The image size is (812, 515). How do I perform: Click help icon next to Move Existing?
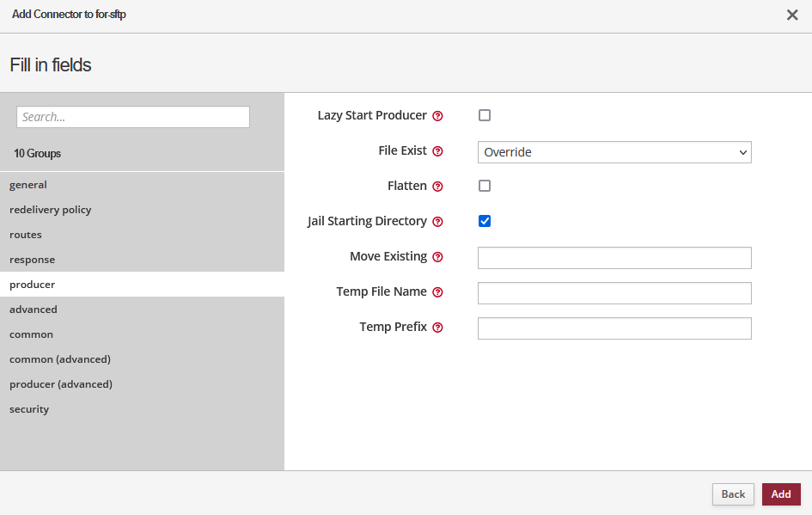click(x=437, y=257)
